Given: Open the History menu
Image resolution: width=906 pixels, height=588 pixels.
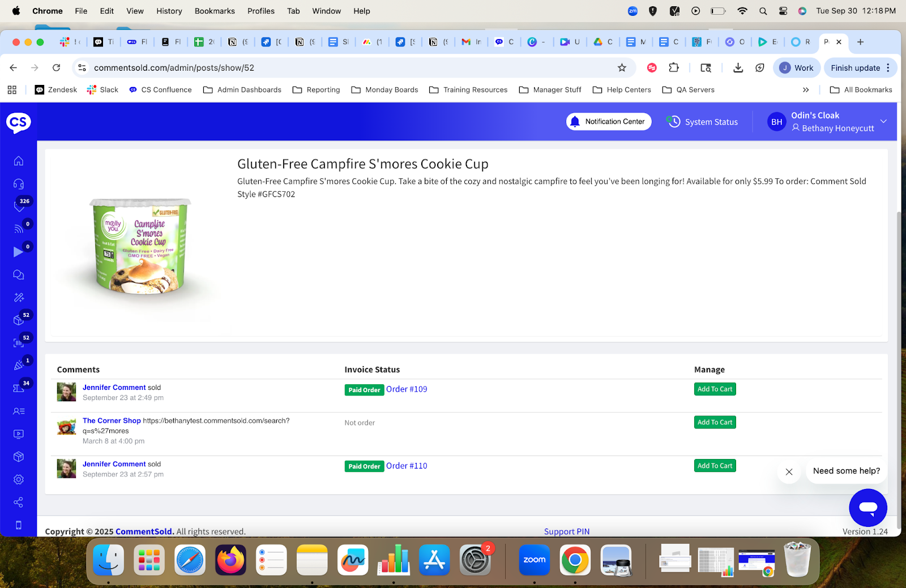Looking at the screenshot, I should point(169,11).
